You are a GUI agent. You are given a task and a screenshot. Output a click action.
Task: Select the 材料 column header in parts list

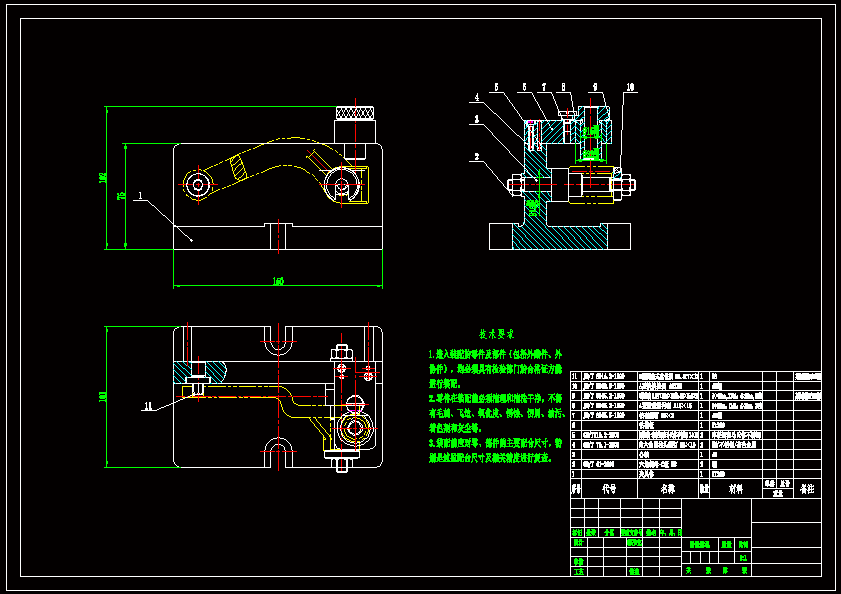[735, 489]
